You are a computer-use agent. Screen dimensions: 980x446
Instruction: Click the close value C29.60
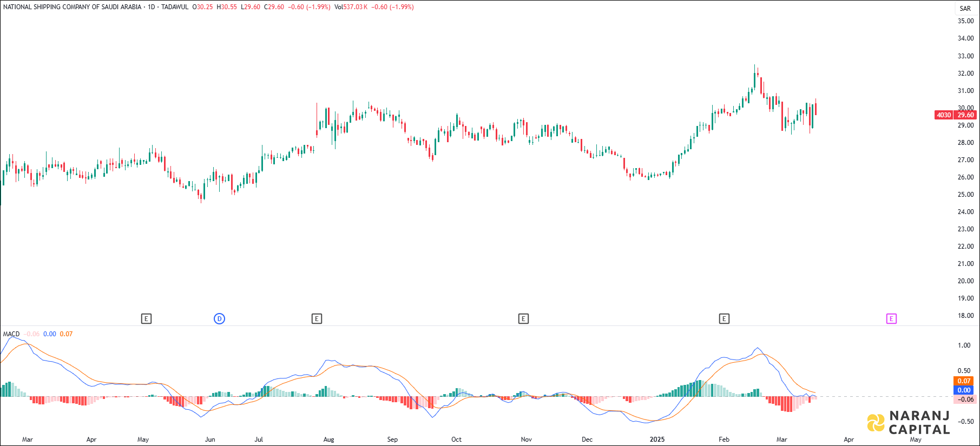274,7
